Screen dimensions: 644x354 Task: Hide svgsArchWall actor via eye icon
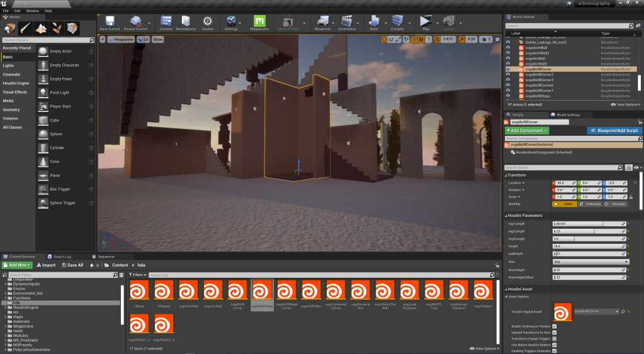(x=508, y=48)
